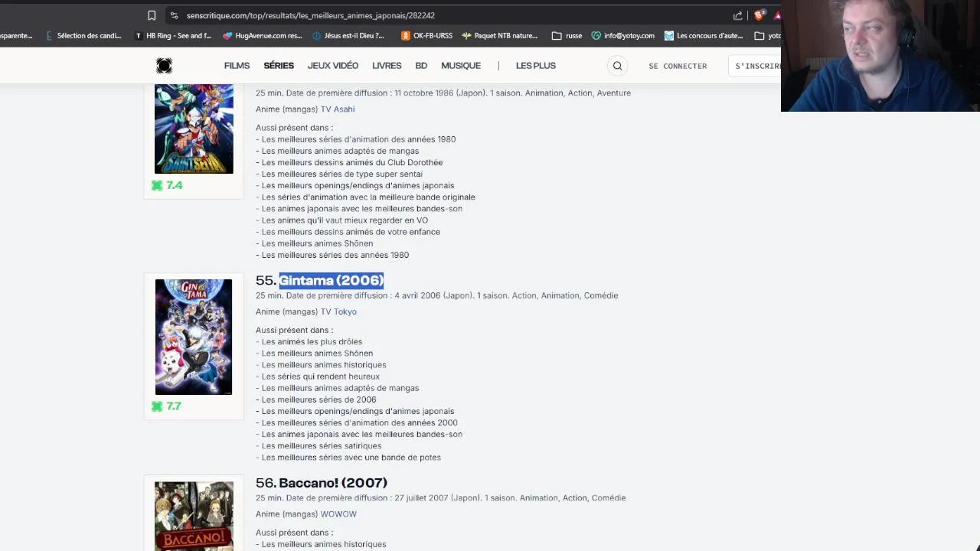
Task: Open site information icon beside the URL
Action: tap(174, 15)
